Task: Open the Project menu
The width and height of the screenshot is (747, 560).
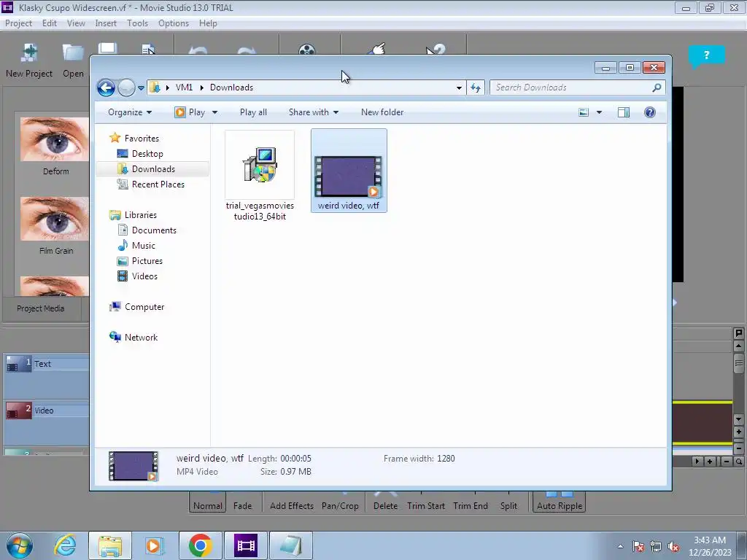Action: click(18, 23)
